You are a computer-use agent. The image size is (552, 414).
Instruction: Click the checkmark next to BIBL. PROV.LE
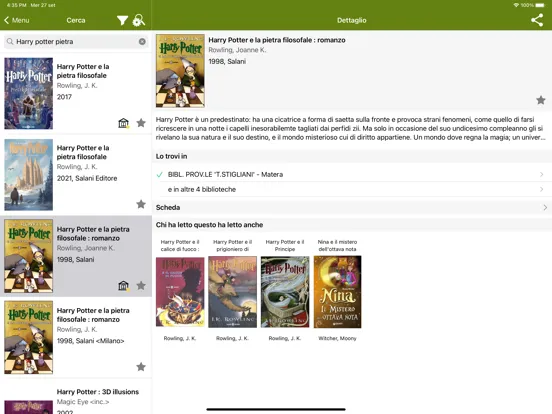pos(159,174)
